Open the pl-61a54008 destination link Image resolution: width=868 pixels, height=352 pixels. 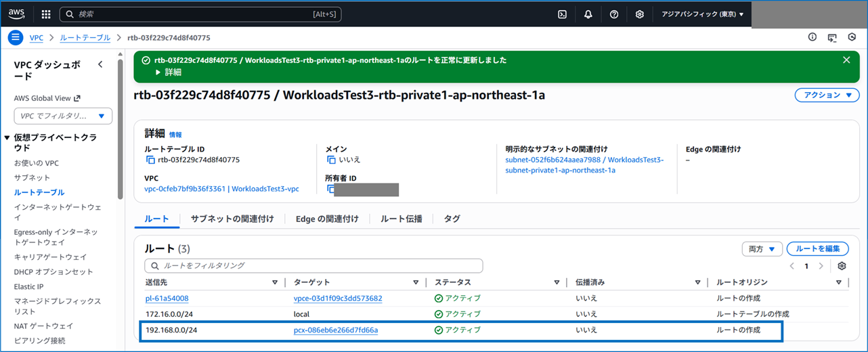click(x=167, y=299)
